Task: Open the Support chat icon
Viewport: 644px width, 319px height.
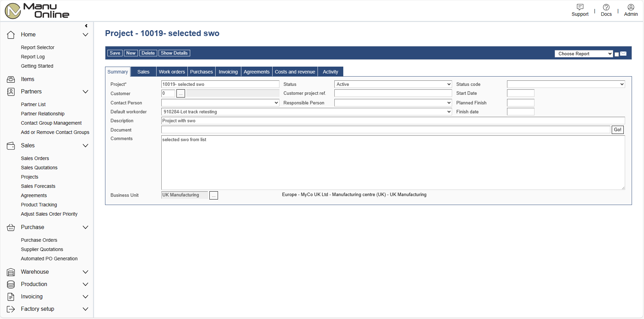Action: pos(580,7)
